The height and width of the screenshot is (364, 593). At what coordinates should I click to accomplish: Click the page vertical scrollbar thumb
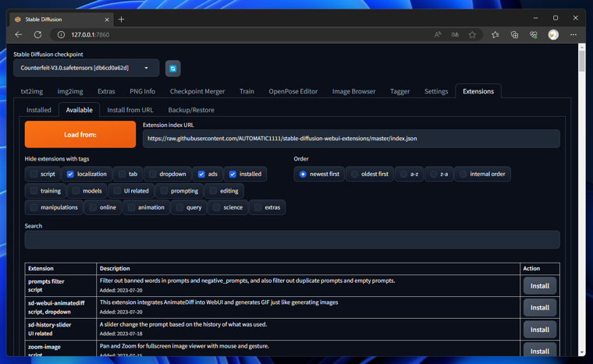(x=581, y=61)
